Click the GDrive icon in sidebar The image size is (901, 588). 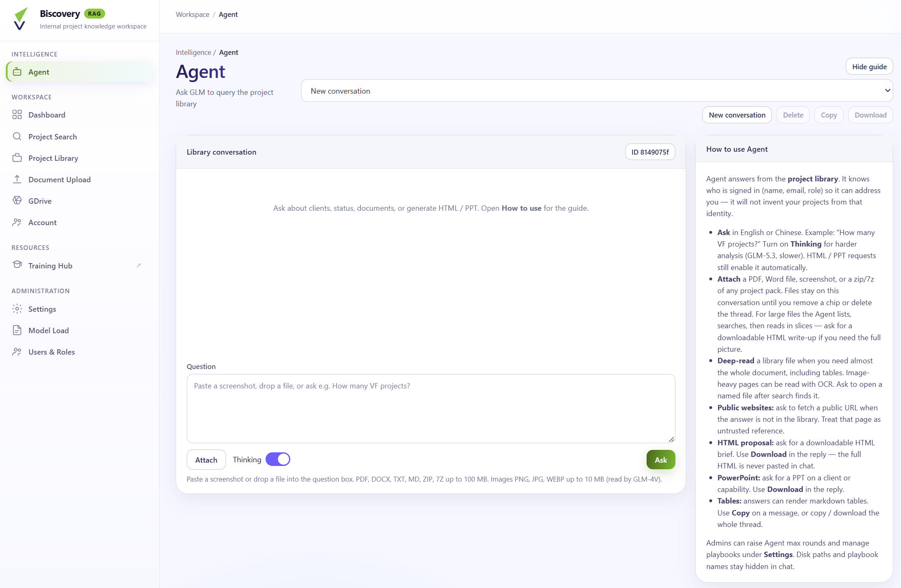pos(17,201)
